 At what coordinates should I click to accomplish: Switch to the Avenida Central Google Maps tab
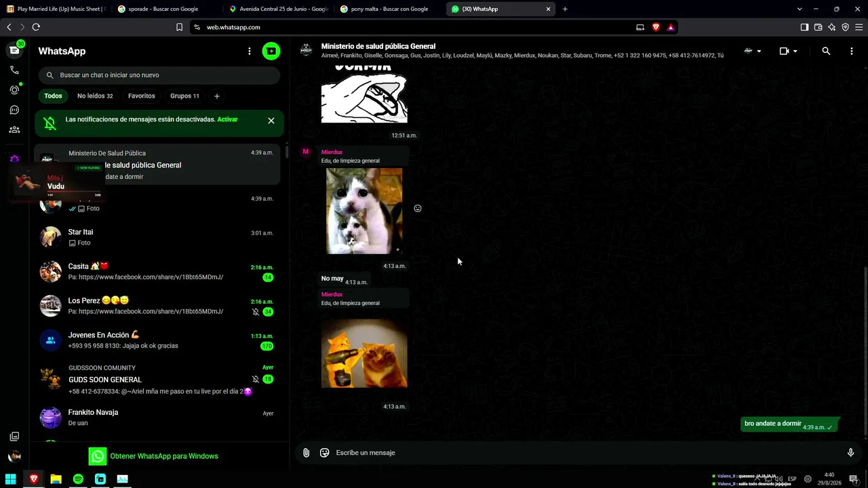click(x=278, y=9)
